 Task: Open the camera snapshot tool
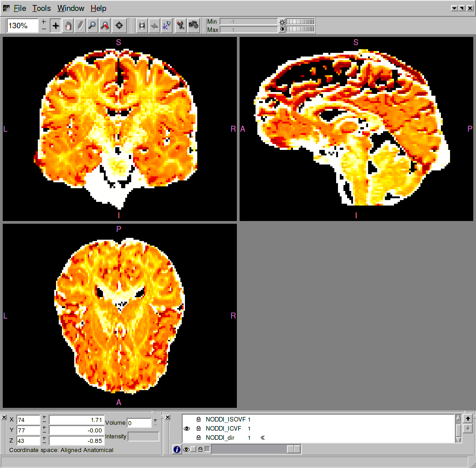(x=194, y=26)
